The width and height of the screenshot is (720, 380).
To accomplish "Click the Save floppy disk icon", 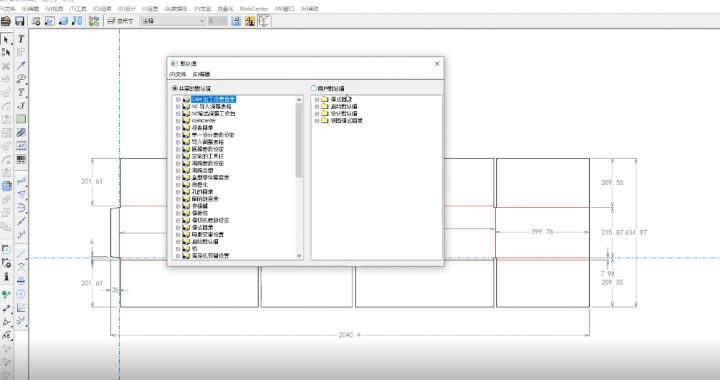I will 19,21.
